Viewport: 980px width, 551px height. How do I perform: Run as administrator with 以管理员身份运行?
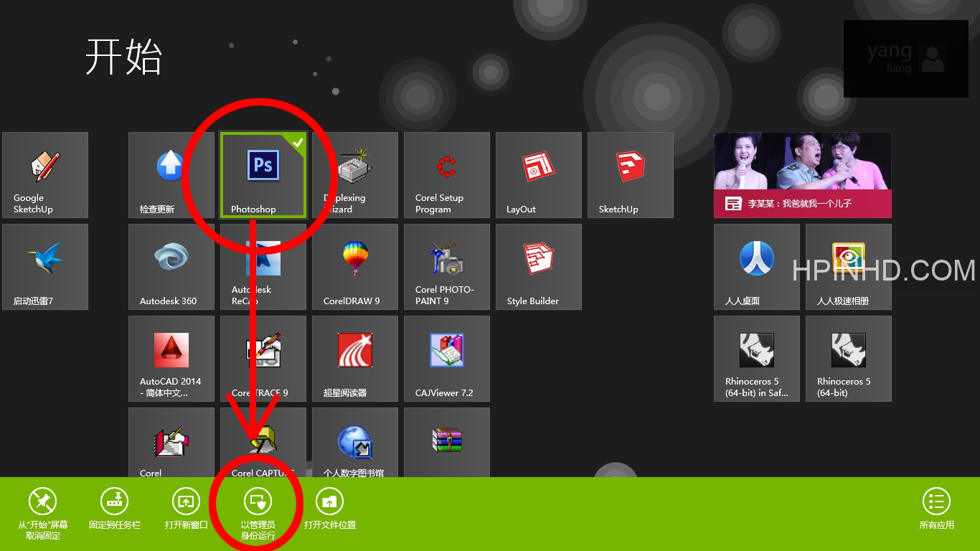click(x=258, y=514)
